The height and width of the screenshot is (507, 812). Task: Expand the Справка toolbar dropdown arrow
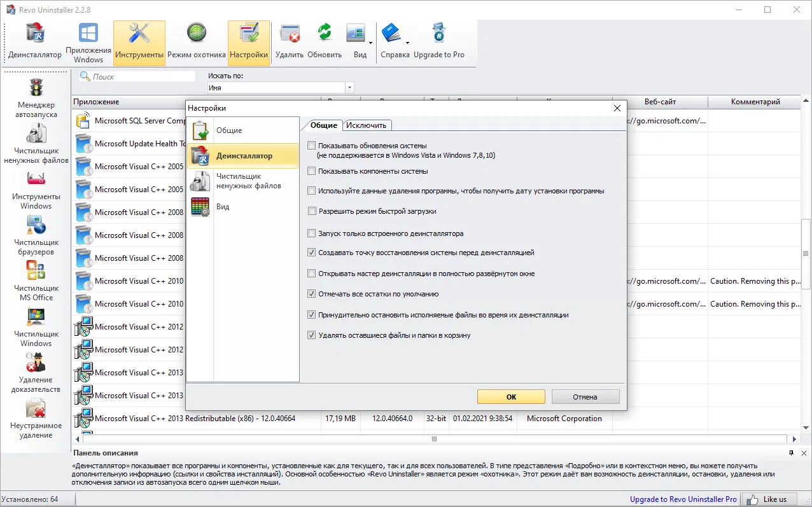tap(407, 43)
